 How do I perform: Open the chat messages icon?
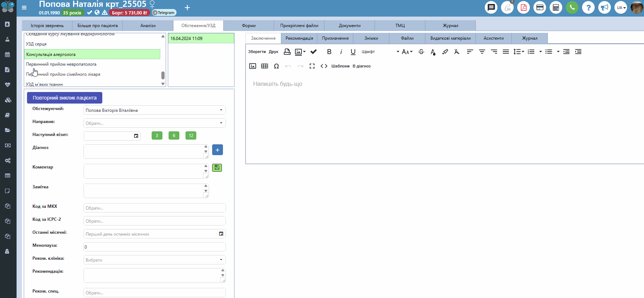(491, 8)
